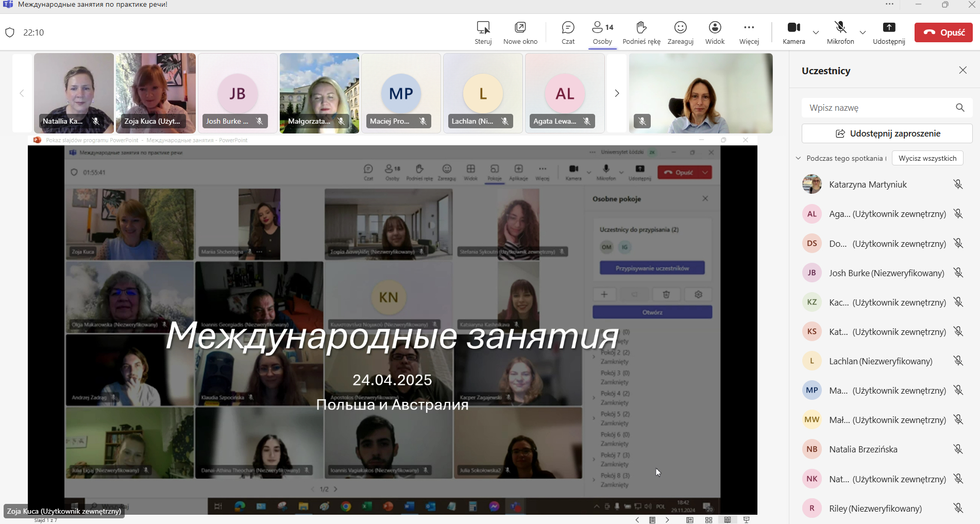The image size is (980, 524).
Task: Toggle the Mikrofon mute state
Action: point(840,32)
